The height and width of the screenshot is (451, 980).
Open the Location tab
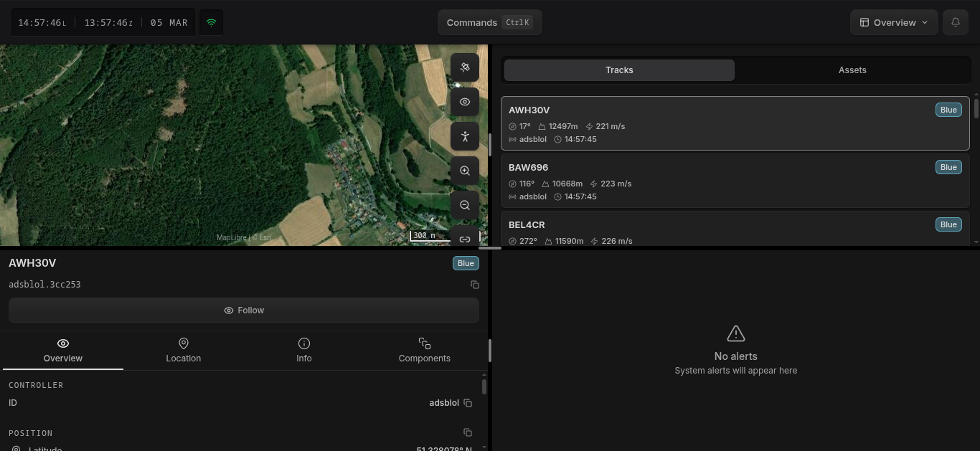[184, 350]
